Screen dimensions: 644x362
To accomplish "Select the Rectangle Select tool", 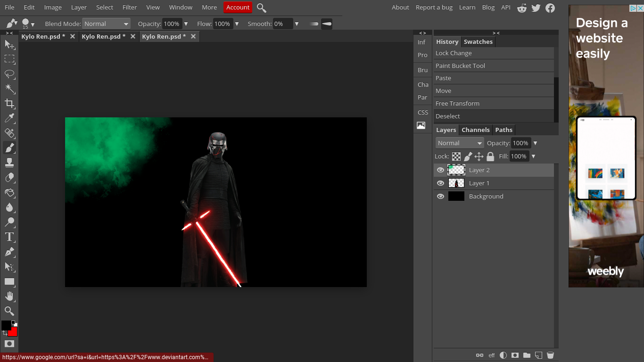I will [9, 59].
